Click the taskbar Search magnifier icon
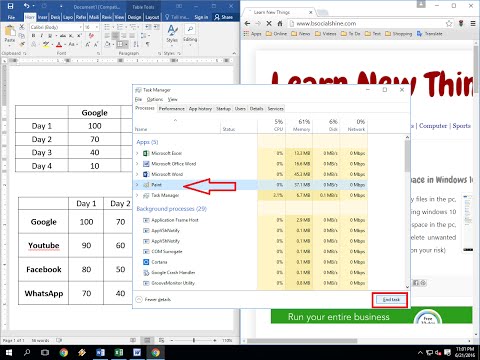Viewport: 480px width, 360px height. tap(27, 352)
